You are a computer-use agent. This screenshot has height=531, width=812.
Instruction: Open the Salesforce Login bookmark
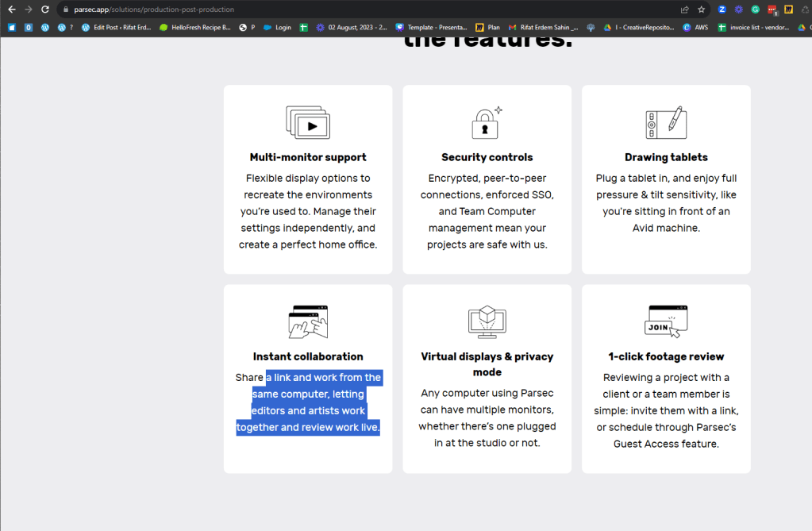pyautogui.click(x=277, y=28)
